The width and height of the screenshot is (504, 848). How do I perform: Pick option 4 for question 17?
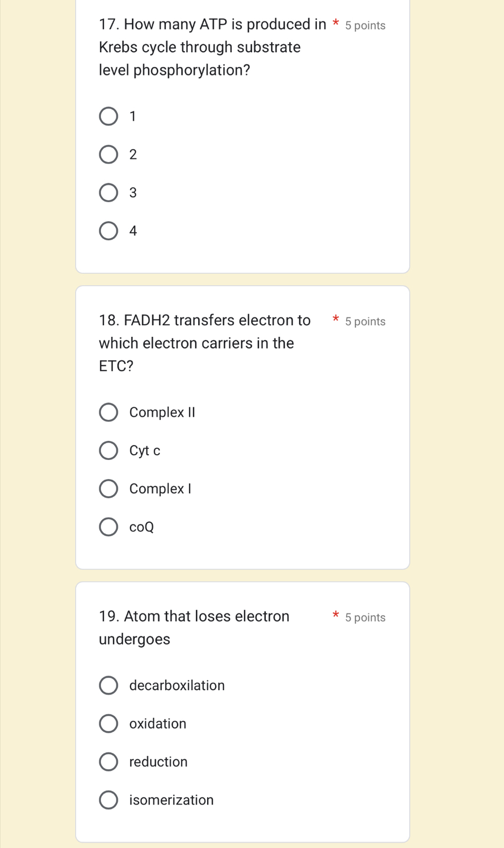click(109, 231)
